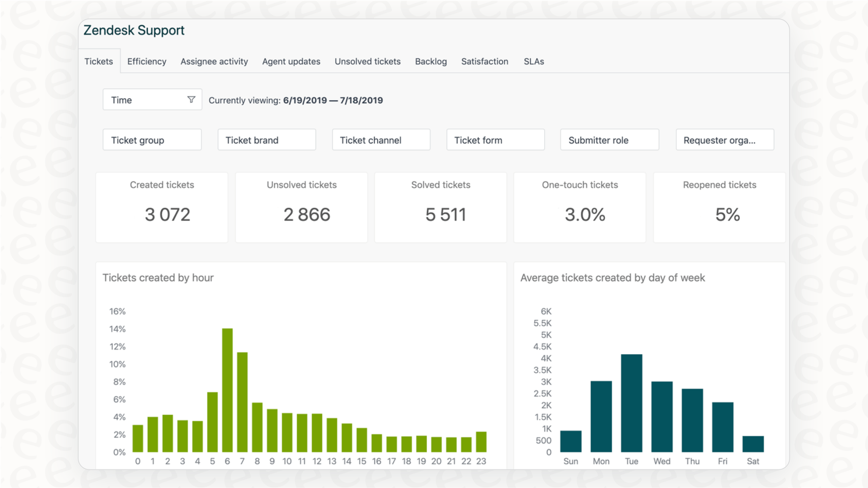Open the Unsolved tickets tab
The height and width of the screenshot is (488, 868).
coord(367,61)
